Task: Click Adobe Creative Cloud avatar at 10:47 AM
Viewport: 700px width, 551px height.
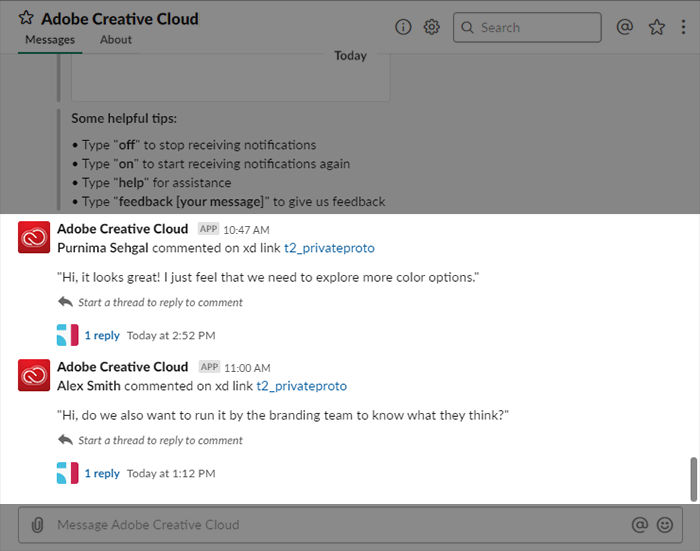Action: tap(35, 237)
